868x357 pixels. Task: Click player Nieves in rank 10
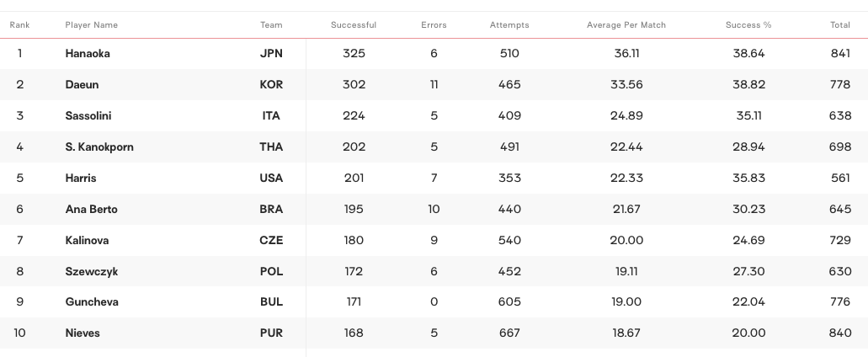tap(83, 333)
